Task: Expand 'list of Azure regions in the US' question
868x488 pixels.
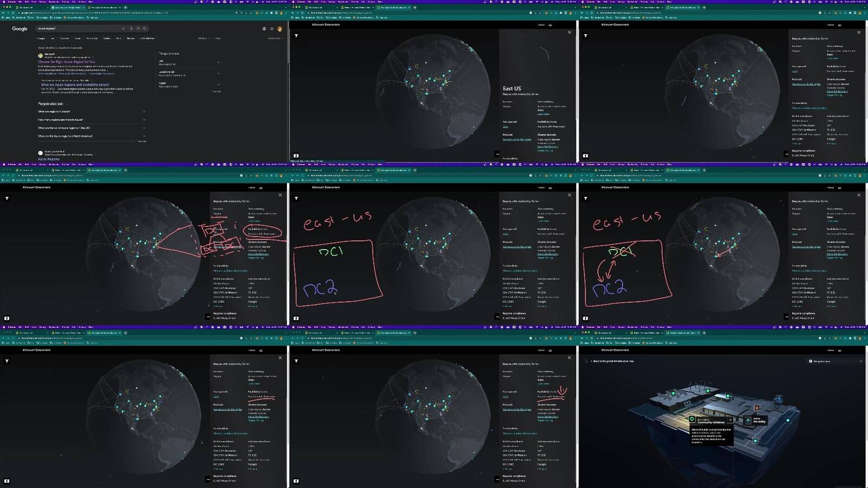Action: (91, 128)
